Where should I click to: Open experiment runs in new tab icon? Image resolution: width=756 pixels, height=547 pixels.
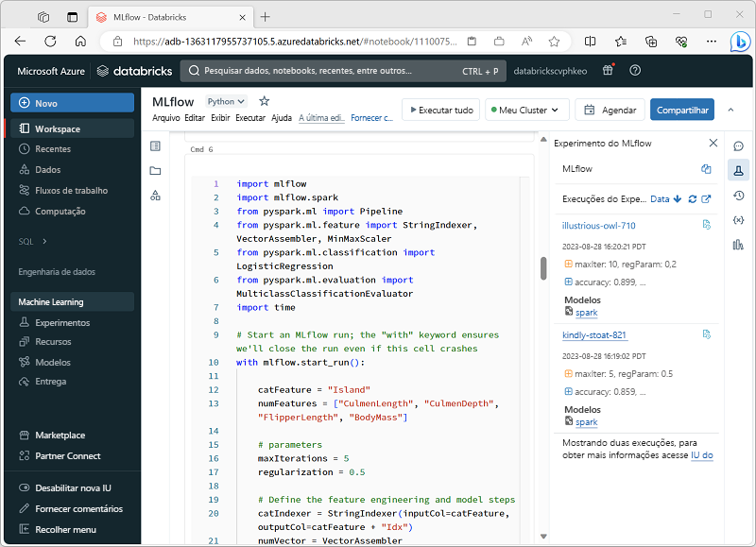tap(706, 199)
